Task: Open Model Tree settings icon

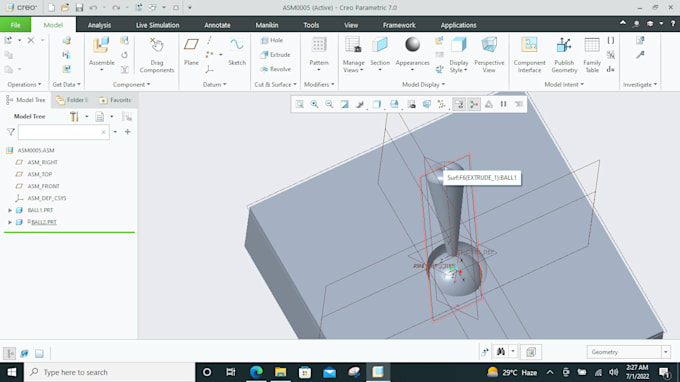Action: [75, 117]
